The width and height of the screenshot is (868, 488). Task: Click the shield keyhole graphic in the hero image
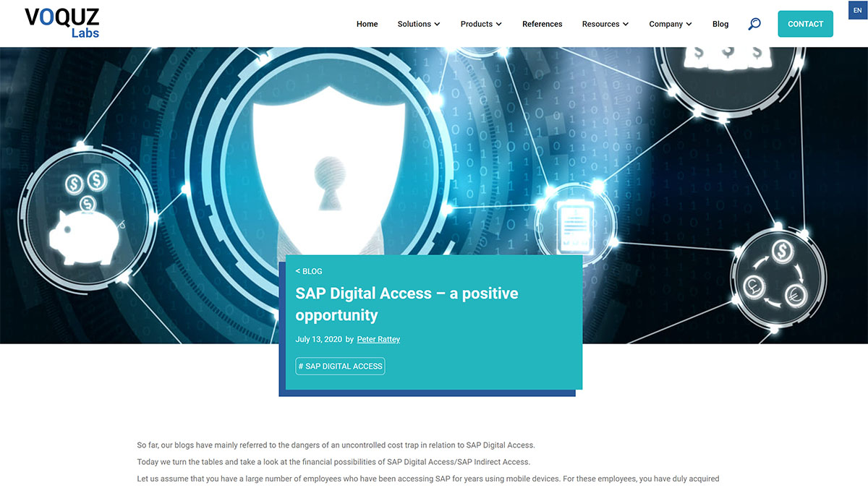329,181
